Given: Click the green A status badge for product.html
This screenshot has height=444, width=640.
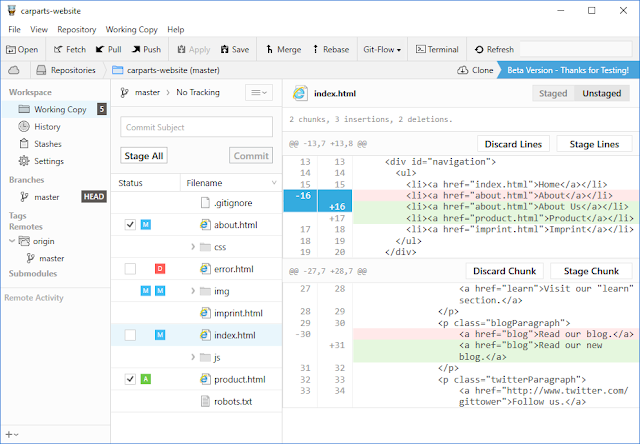Looking at the screenshot, I should pyautogui.click(x=145, y=379).
